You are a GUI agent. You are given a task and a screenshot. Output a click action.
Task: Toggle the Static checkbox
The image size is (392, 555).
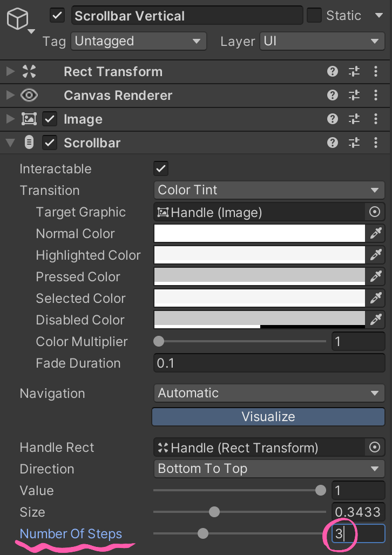pos(314,16)
